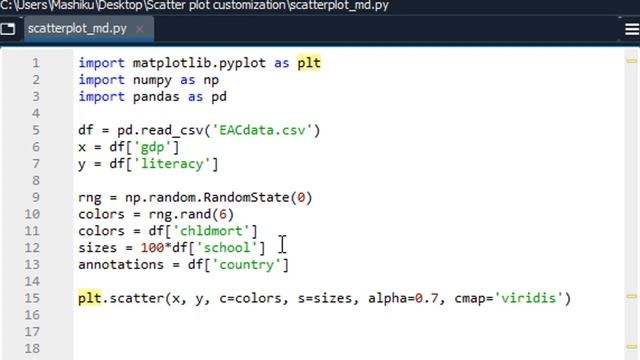Click 'matplotlib.pyplot' in line 1
This screenshot has width=640, height=360.
click(199, 63)
